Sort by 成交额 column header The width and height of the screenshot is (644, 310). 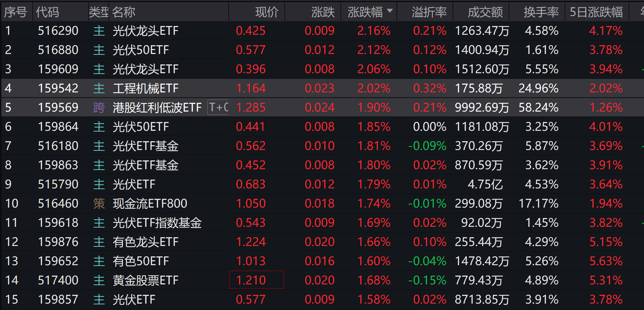486,12
